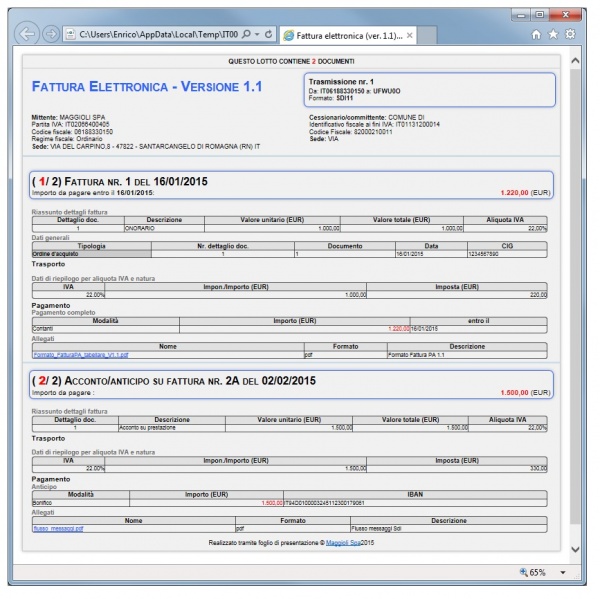Viewport: 600px width, 599px height.
Task: Click the page icon beside the file path
Action: 70,35
